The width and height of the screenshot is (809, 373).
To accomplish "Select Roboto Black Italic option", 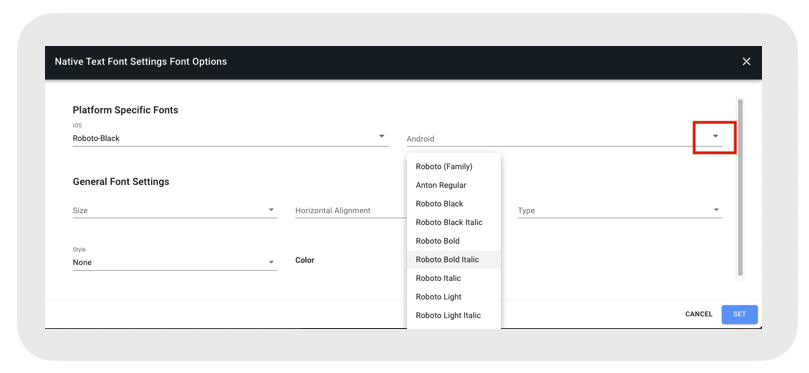I will click(454, 222).
